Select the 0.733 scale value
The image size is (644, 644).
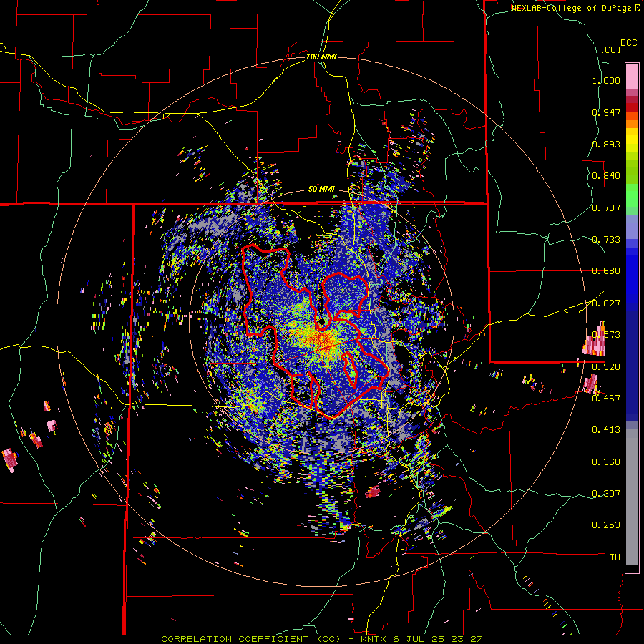pos(606,240)
